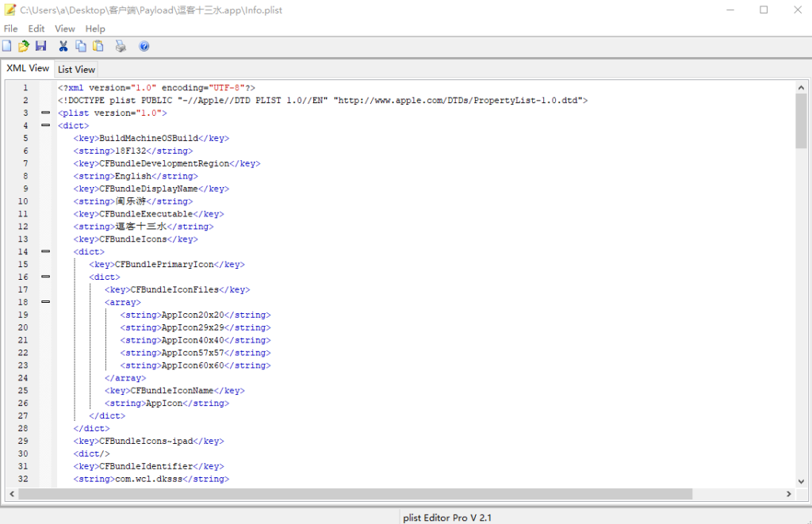Click the Copy icon in toolbar
The height and width of the screenshot is (524, 812).
click(x=81, y=46)
